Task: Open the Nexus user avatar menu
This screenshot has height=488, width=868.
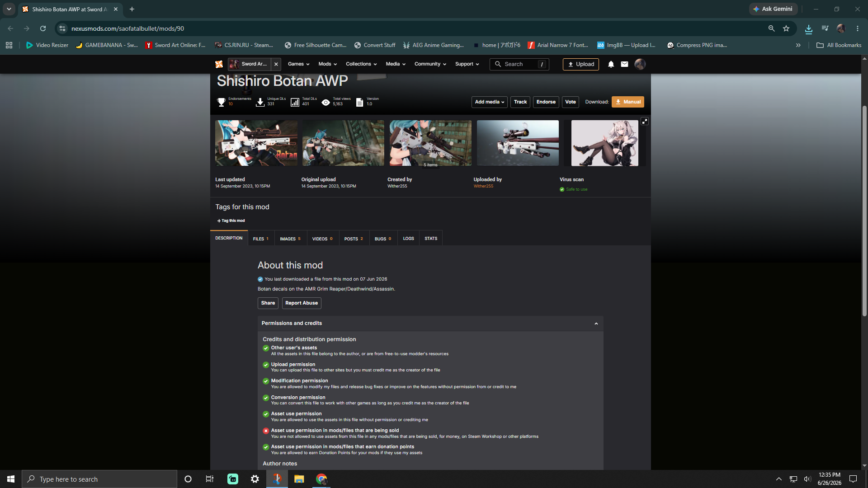Action: pyautogui.click(x=640, y=64)
